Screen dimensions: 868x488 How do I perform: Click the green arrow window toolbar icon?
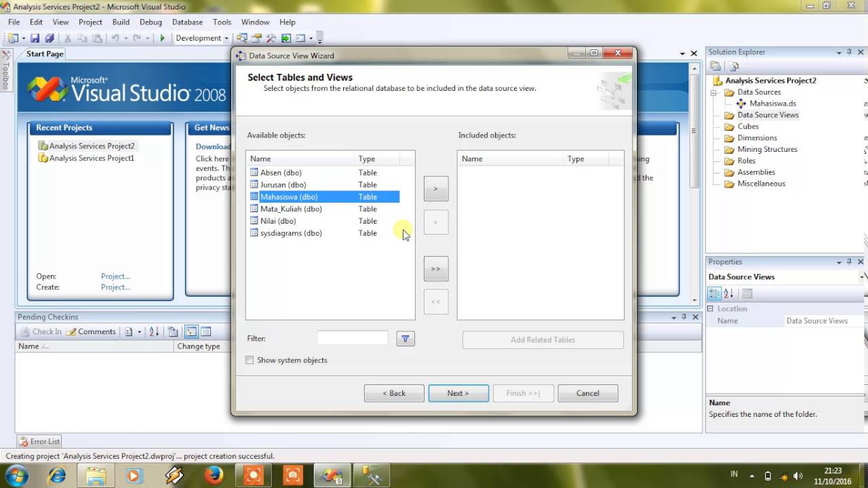[x=286, y=39]
